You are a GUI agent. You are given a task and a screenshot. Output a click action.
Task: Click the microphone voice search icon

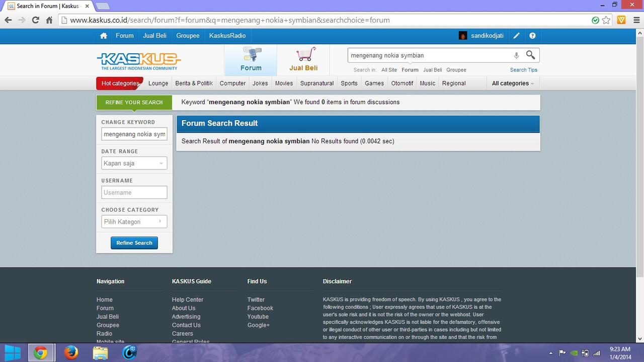(516, 55)
